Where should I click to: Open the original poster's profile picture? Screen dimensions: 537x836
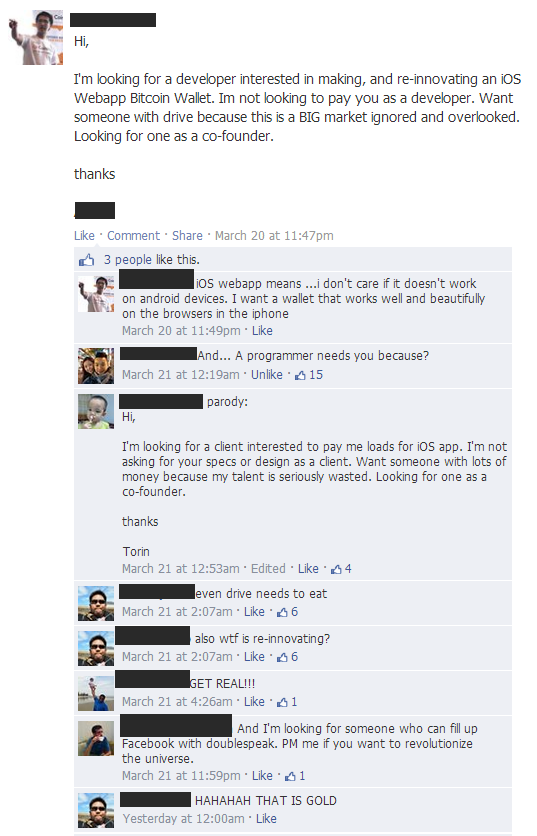tap(35, 38)
